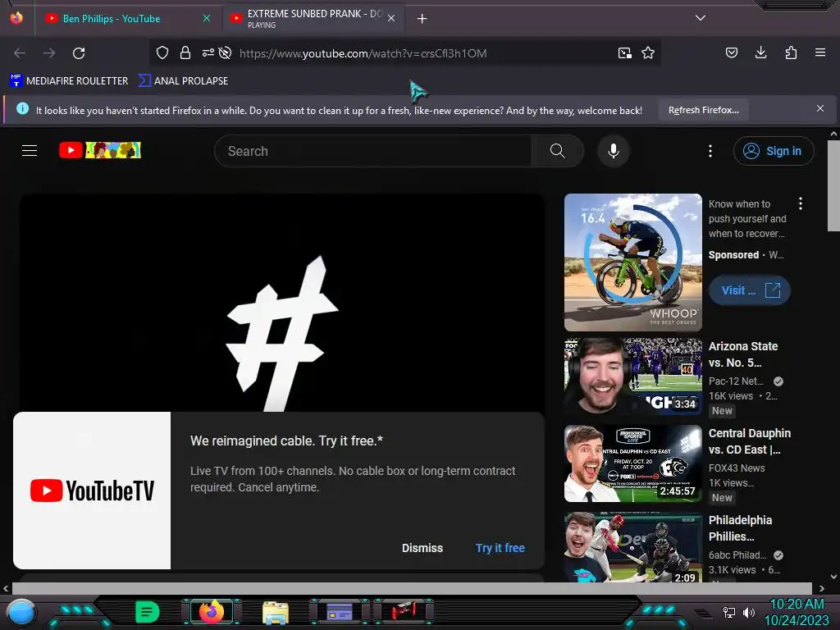The width and height of the screenshot is (840, 630).
Task: Open the Arizona State vs. No. 5 video thumbnail
Action: pyautogui.click(x=632, y=376)
